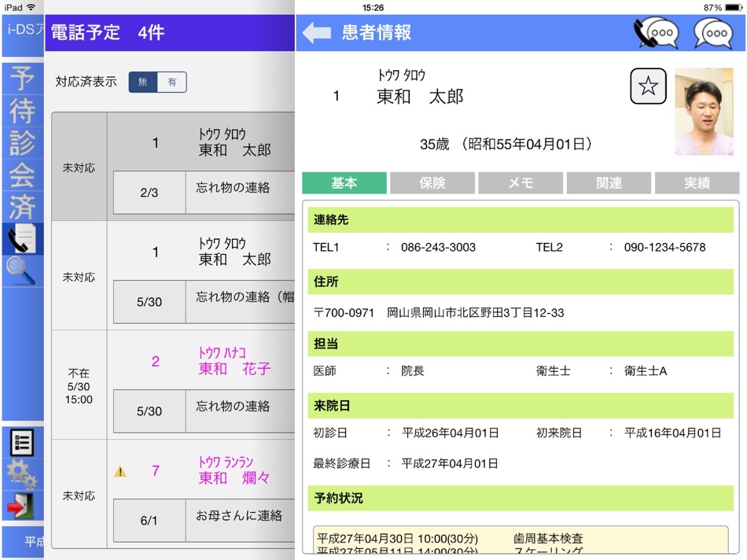Open the 実績 tab
This screenshot has height=560, width=747.
[x=697, y=183]
